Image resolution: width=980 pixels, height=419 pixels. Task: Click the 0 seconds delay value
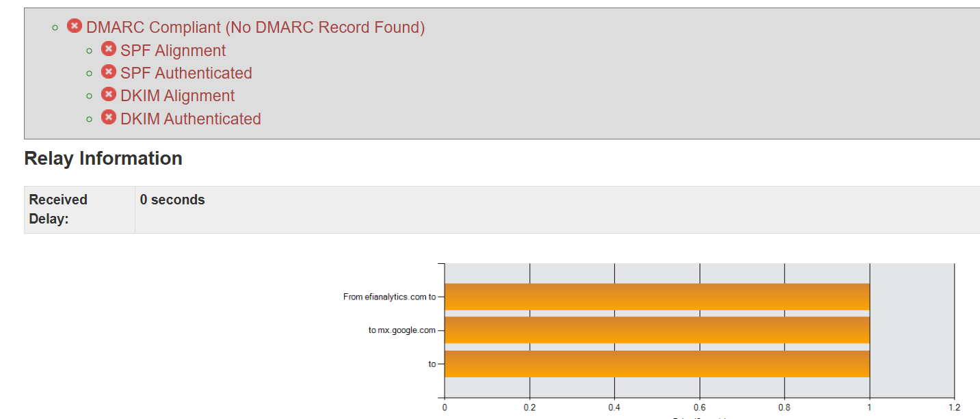[x=172, y=200]
